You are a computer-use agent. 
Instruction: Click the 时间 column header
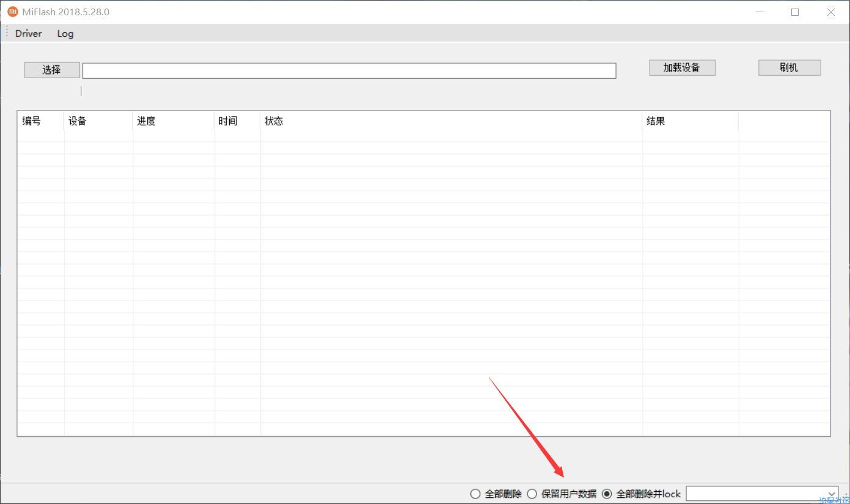click(238, 121)
